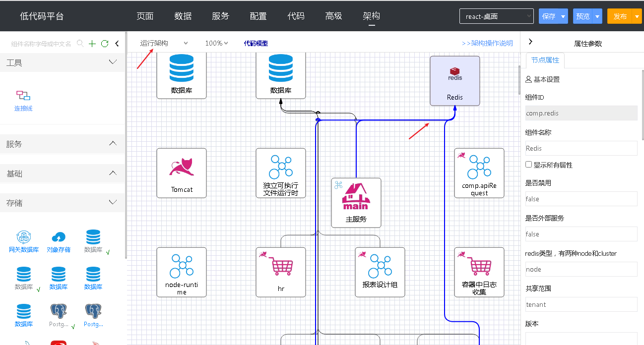Open the 服务 top menu
The image size is (644, 345).
tap(220, 16)
